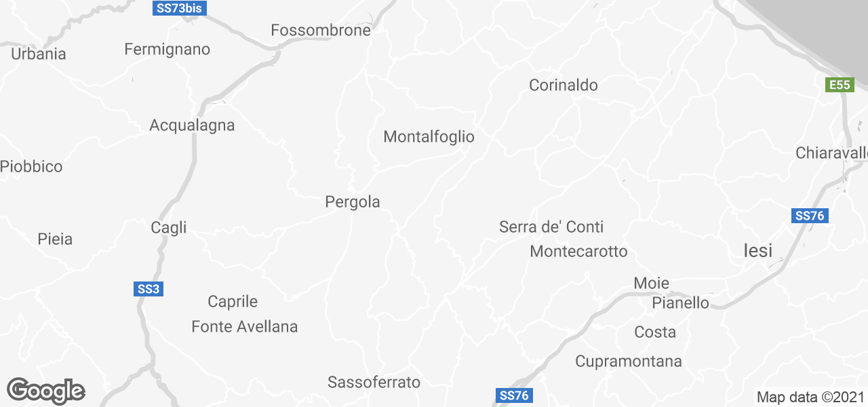The height and width of the screenshot is (407, 868).
Task: Click the Corinaldo place label
Action: click(x=564, y=85)
